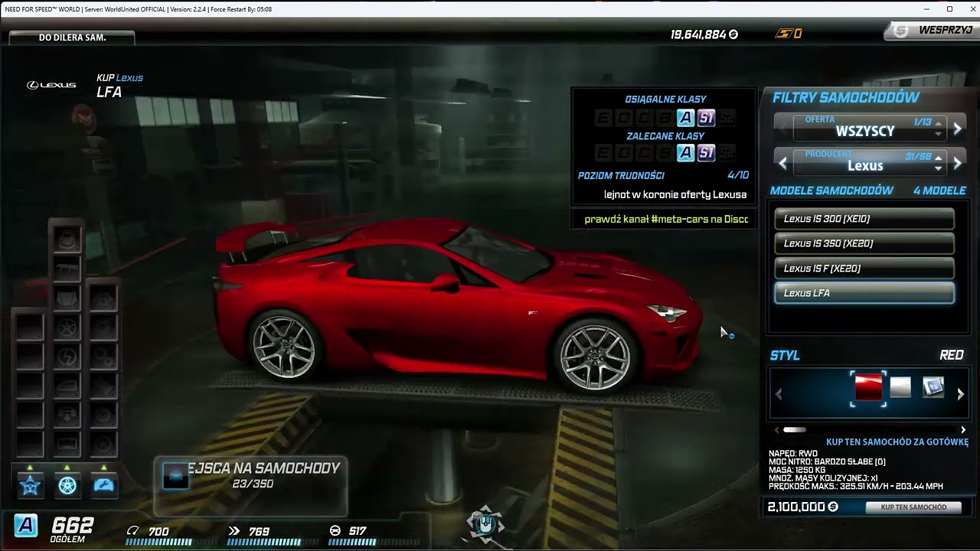
Task: Choose the red paint style swatch
Action: [868, 388]
